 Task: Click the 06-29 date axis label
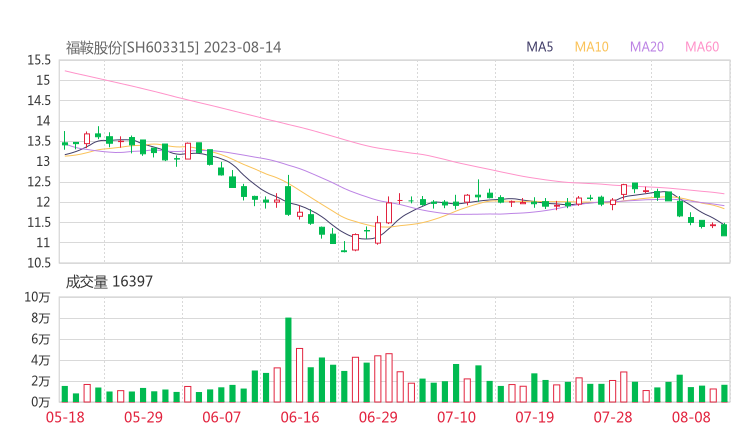point(378,417)
